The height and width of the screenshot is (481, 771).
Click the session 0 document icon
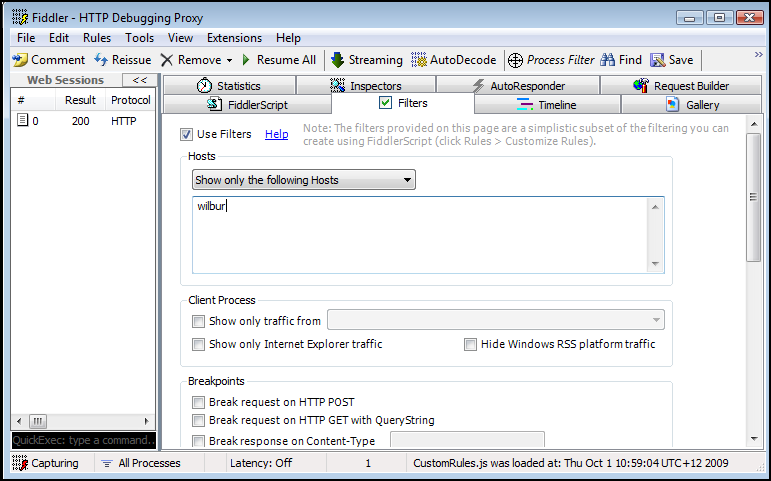22,120
